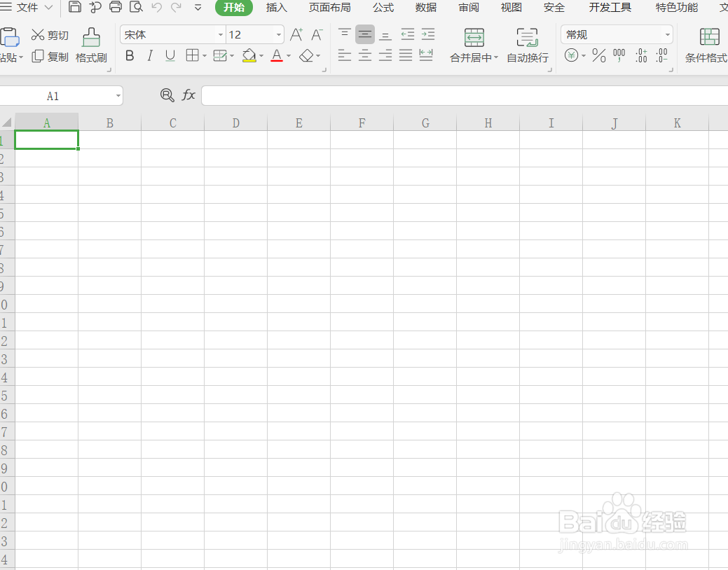Align text right
This screenshot has width=728, height=570.
385,56
